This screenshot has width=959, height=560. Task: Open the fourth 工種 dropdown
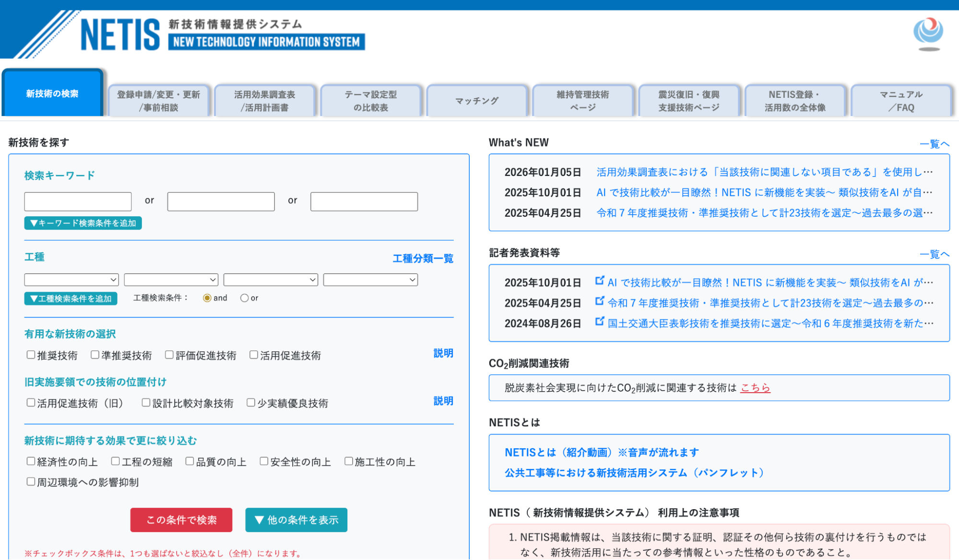(x=370, y=280)
